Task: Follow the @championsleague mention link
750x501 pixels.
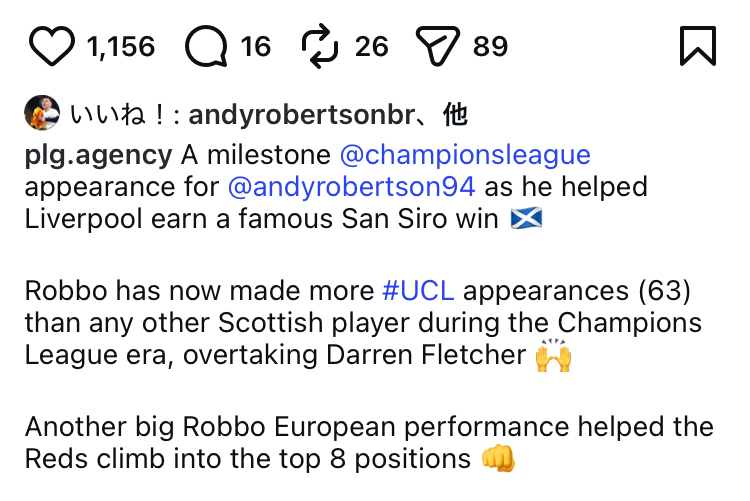Action: click(465, 156)
